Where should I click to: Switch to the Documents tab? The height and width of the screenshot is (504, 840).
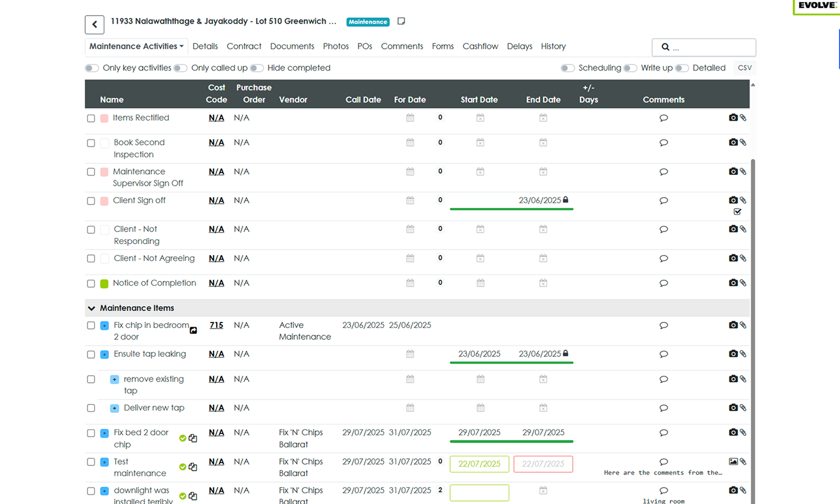pyautogui.click(x=292, y=46)
